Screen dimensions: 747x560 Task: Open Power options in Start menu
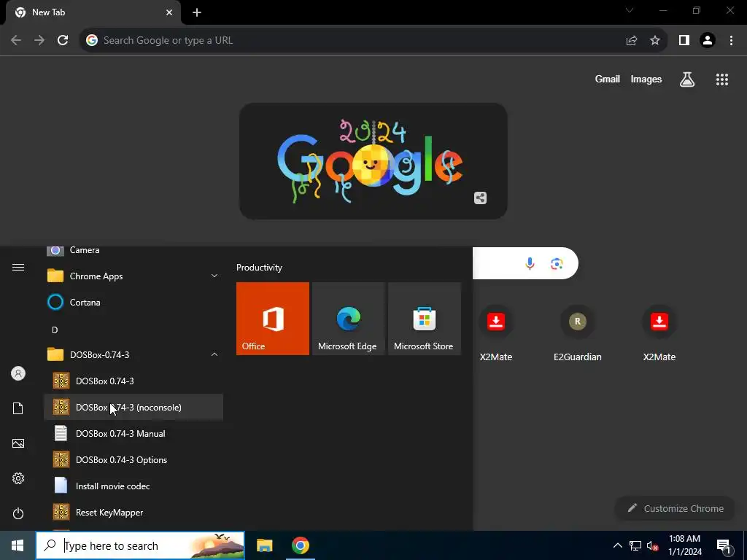coord(18,513)
